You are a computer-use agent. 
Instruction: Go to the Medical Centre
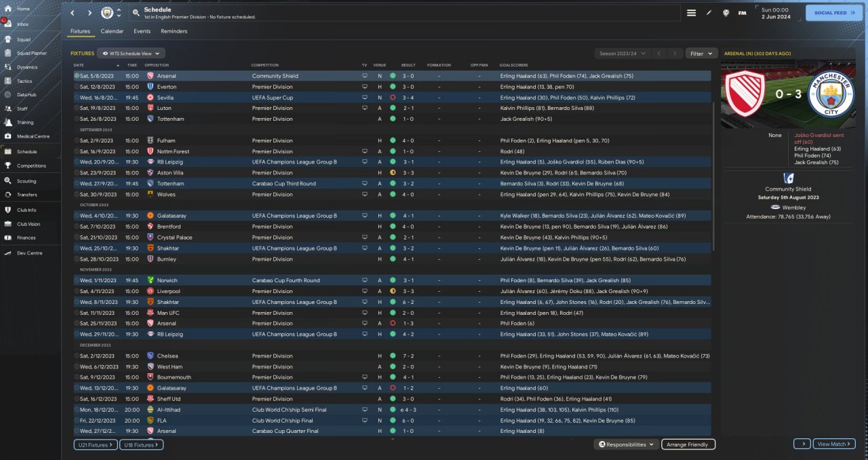pyautogui.click(x=33, y=136)
